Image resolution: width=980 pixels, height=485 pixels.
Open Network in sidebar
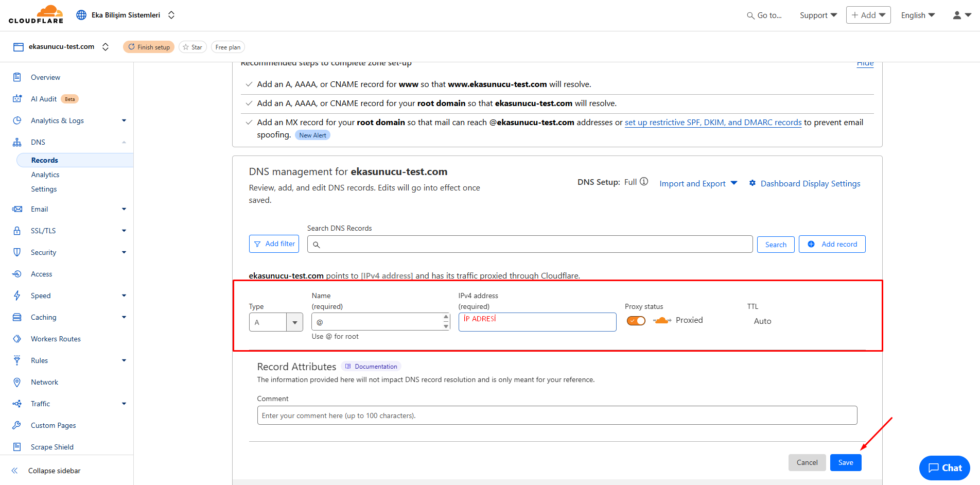tap(44, 382)
